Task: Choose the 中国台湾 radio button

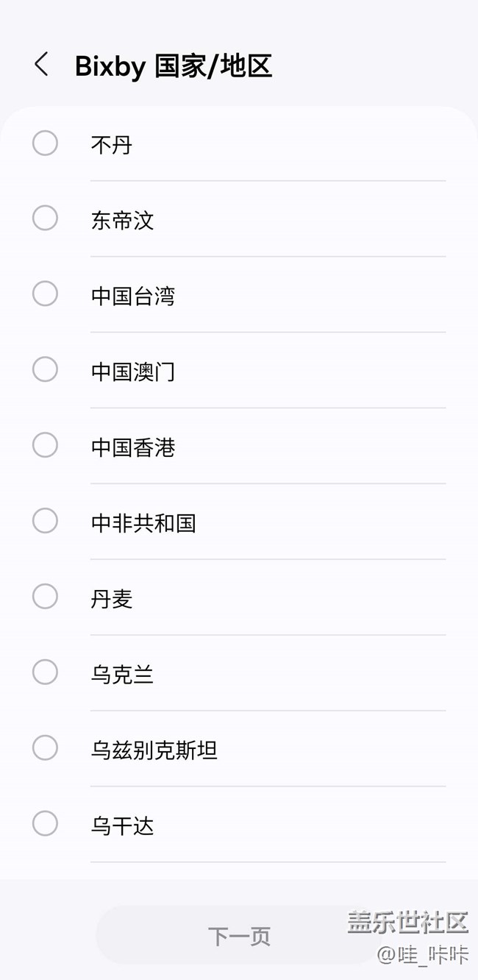Action: [45, 294]
